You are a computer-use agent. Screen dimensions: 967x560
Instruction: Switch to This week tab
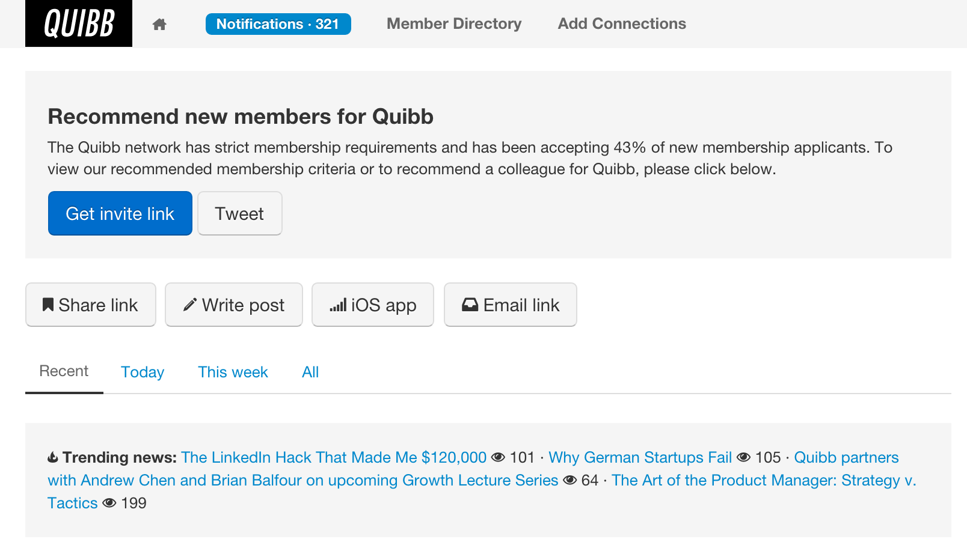tap(233, 372)
